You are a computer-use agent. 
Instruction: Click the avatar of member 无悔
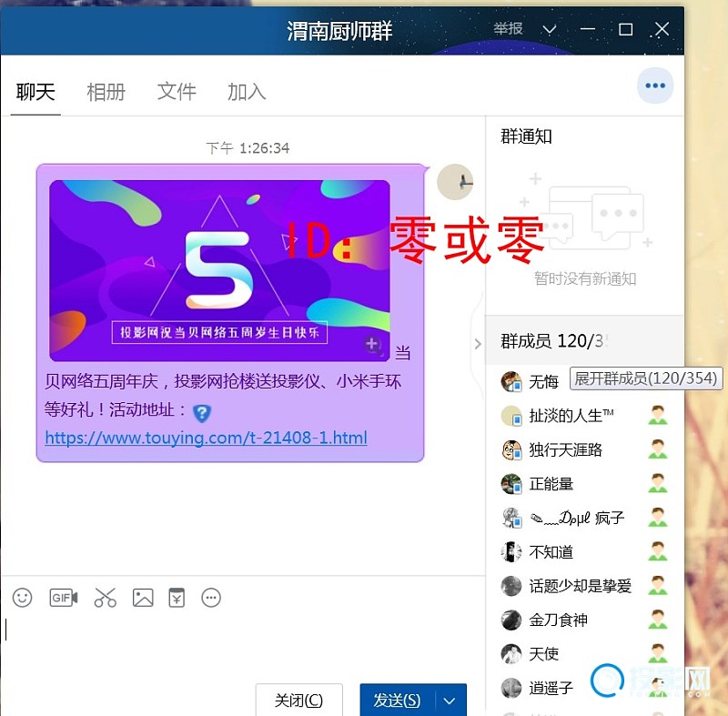tap(511, 382)
